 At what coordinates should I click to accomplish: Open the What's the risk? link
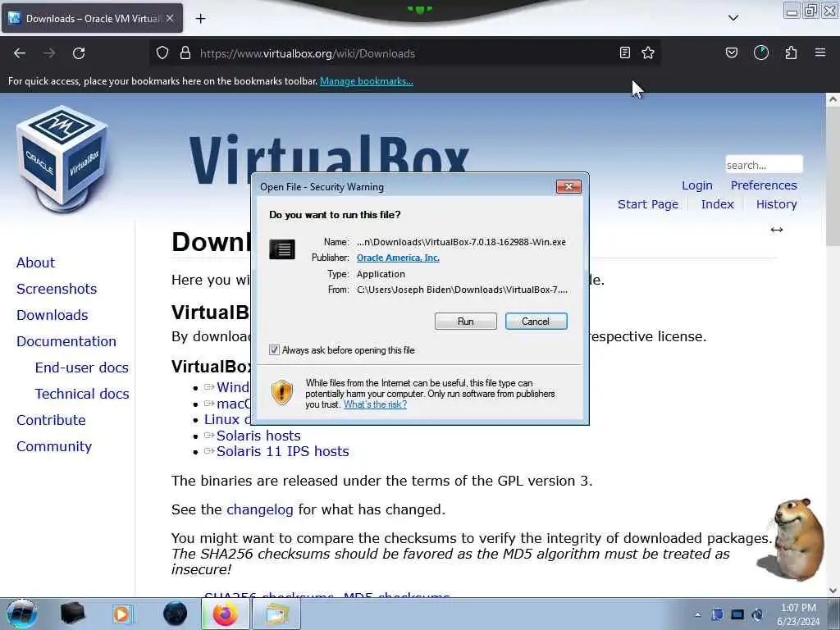(x=375, y=404)
